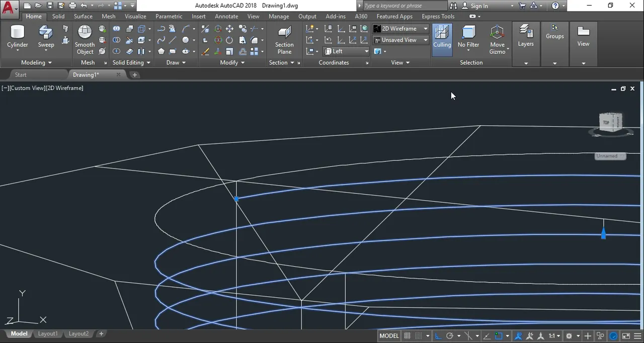The width and height of the screenshot is (644, 343).
Task: Toggle annotation objects visibility in status bar
Action: pyautogui.click(x=518, y=336)
